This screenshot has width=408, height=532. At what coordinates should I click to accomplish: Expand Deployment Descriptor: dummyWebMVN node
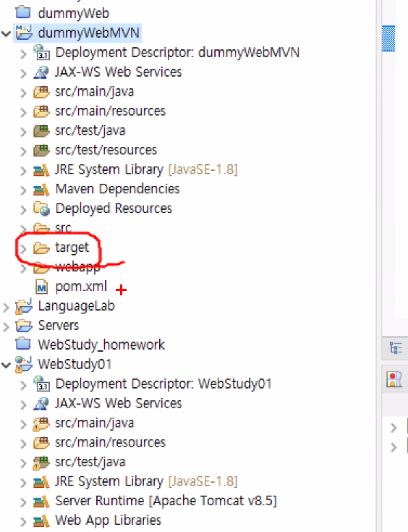(23, 53)
